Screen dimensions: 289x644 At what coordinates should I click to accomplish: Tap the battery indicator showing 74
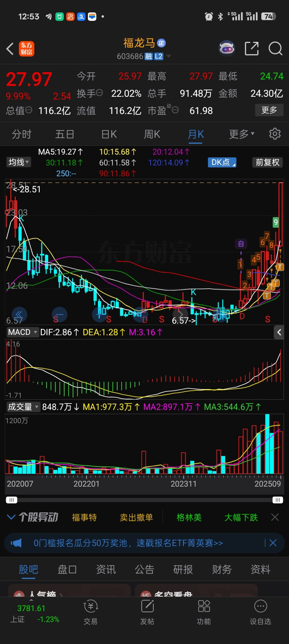269,16
